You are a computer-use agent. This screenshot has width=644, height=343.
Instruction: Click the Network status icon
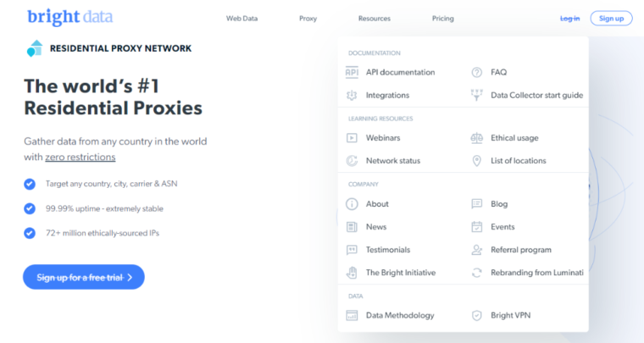[352, 161]
